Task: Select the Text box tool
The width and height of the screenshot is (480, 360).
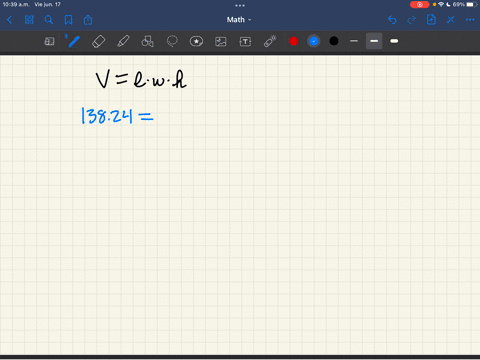Action: 245,41
